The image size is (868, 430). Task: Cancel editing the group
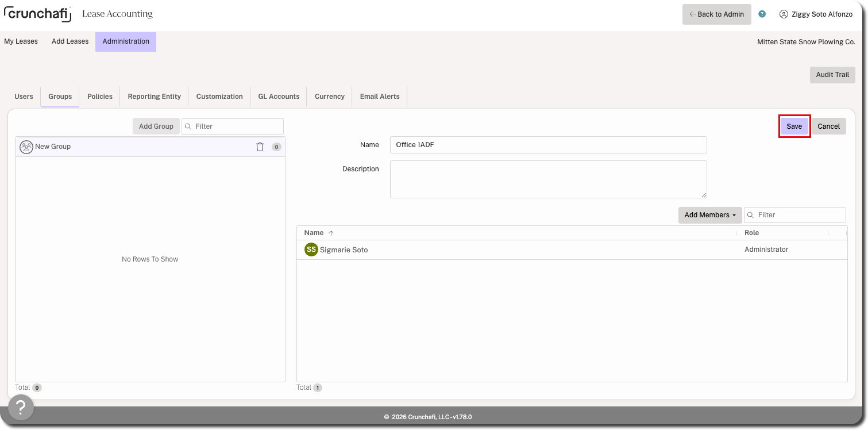coord(828,126)
